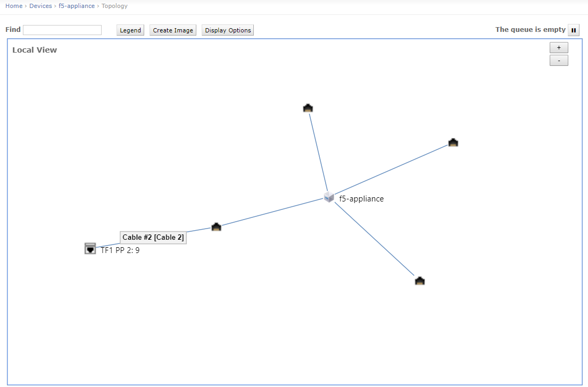Click the Topology breadcrumb item
The height and width of the screenshot is (387, 588).
click(x=114, y=6)
